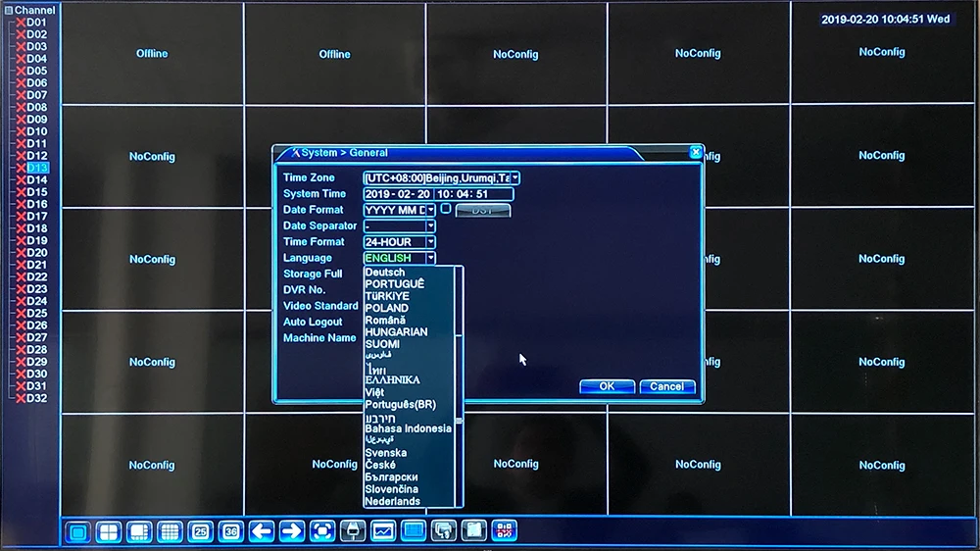
Task: Click the OK button
Action: [607, 386]
